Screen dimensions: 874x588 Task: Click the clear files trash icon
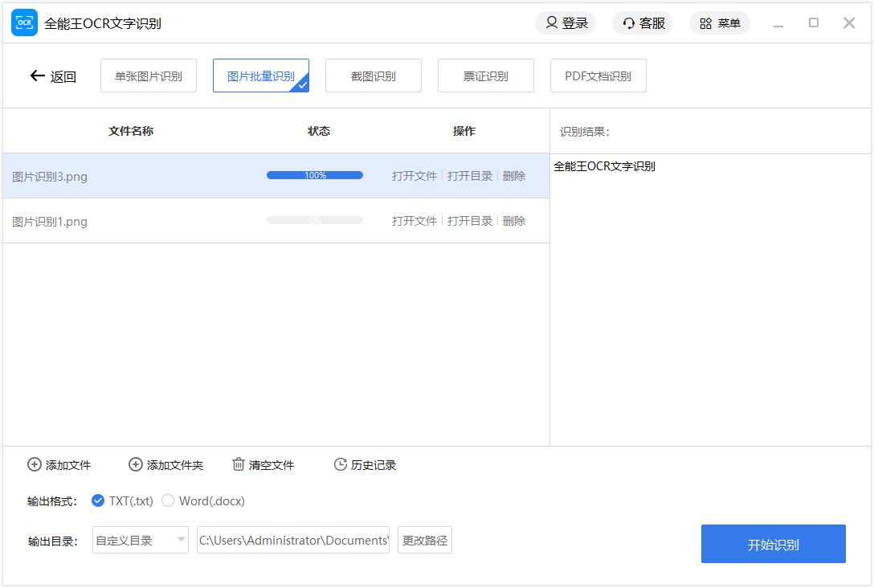(238, 464)
